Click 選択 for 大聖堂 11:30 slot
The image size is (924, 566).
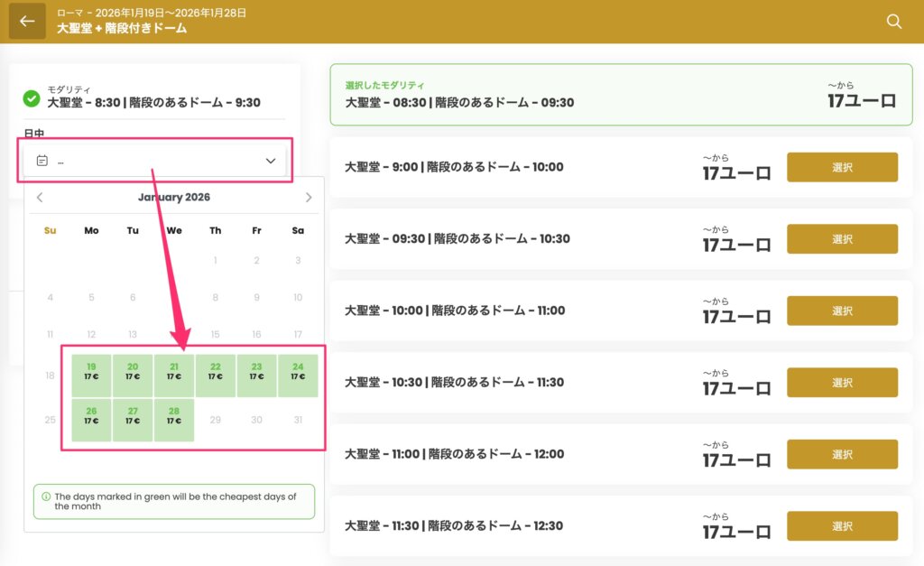click(x=842, y=526)
